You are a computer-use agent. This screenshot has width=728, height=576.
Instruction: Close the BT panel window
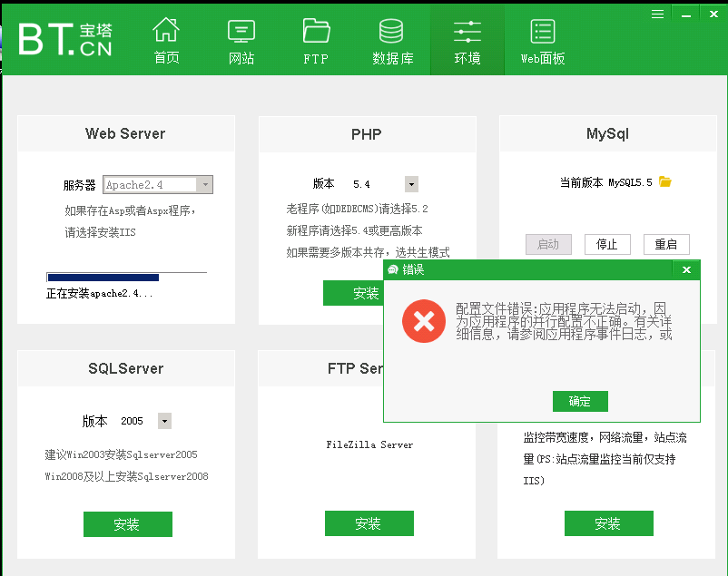click(714, 15)
